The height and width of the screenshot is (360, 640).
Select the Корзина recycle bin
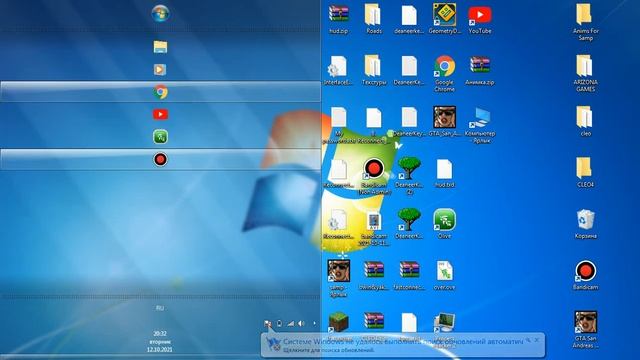click(585, 224)
